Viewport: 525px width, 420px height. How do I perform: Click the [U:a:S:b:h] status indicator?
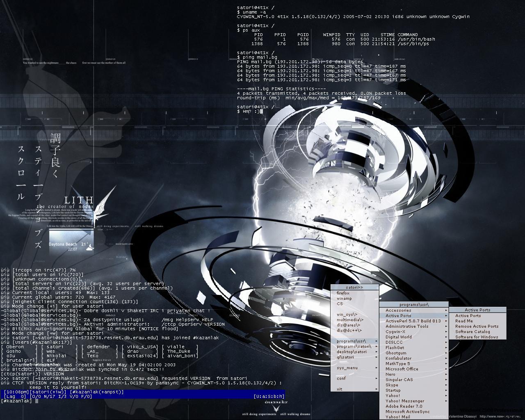[x=269, y=397]
